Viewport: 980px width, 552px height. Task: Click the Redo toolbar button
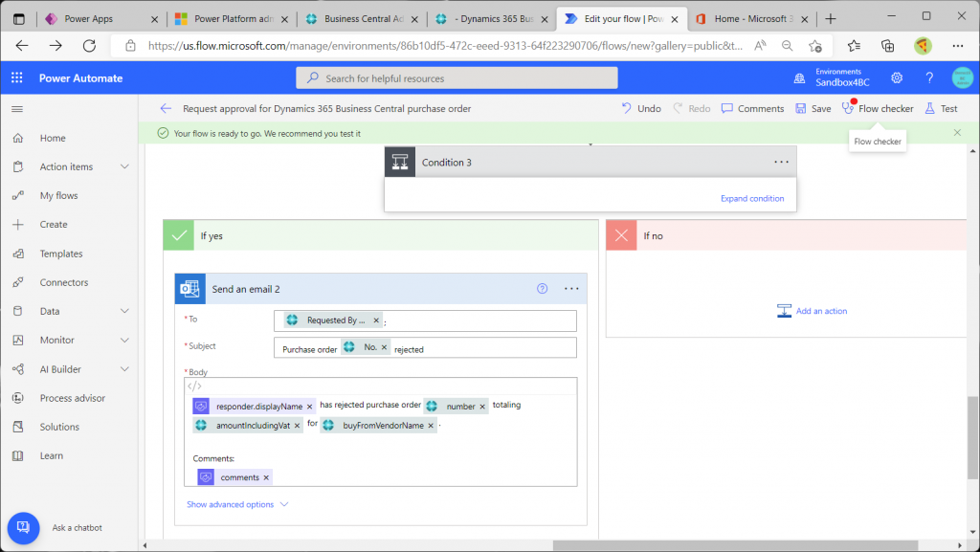(691, 109)
